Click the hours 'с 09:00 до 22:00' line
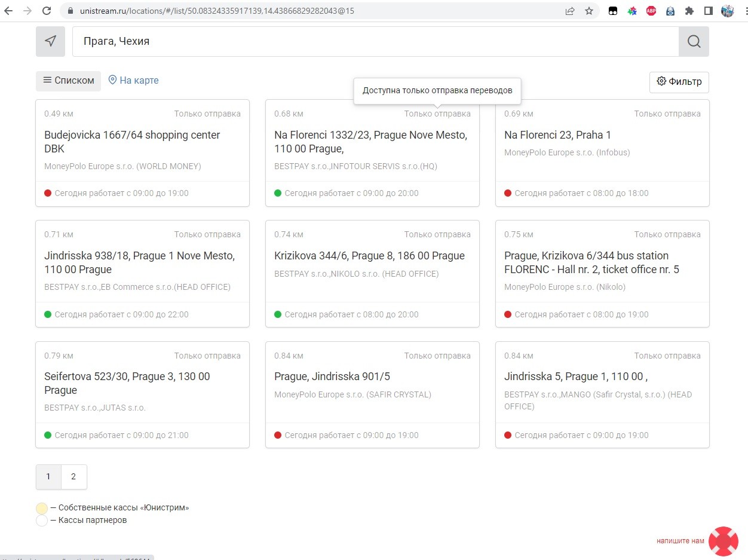Screen dimensions: 748x560 [x=121, y=314]
